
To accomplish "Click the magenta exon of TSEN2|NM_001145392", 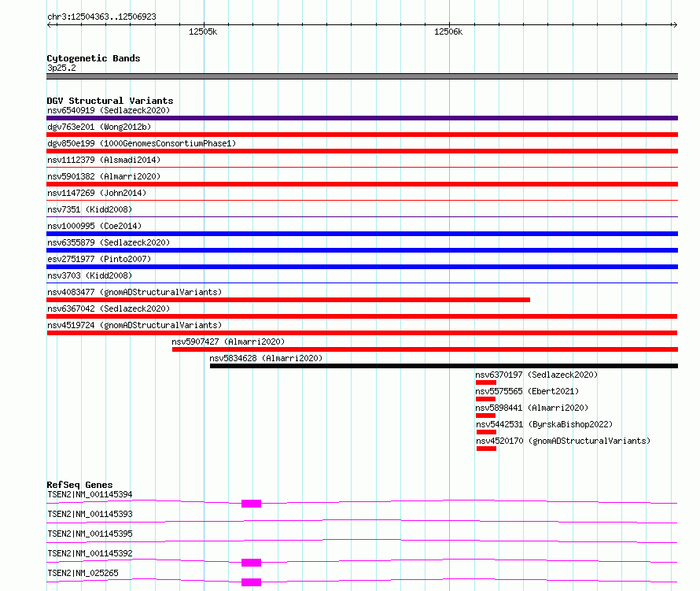I will click(x=252, y=563).
